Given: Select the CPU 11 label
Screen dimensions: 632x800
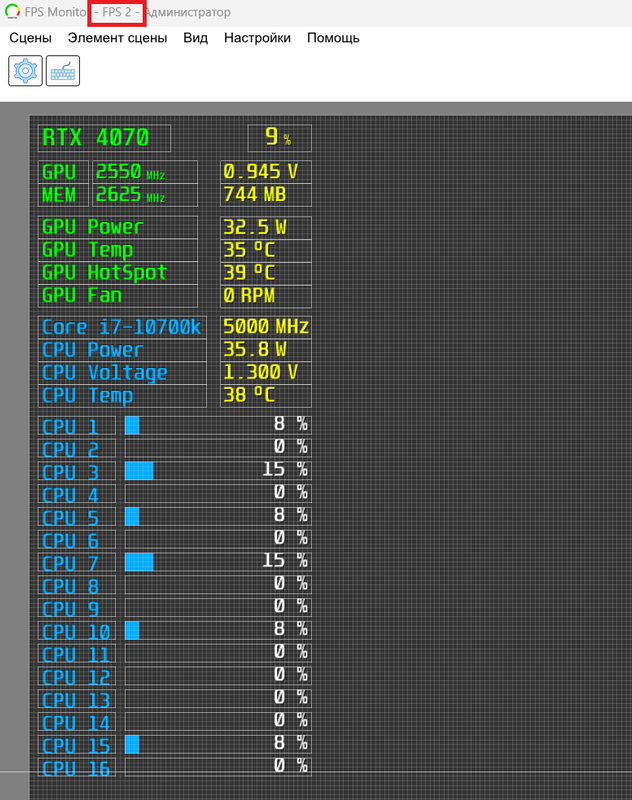Looking at the screenshot, I should (x=77, y=655).
